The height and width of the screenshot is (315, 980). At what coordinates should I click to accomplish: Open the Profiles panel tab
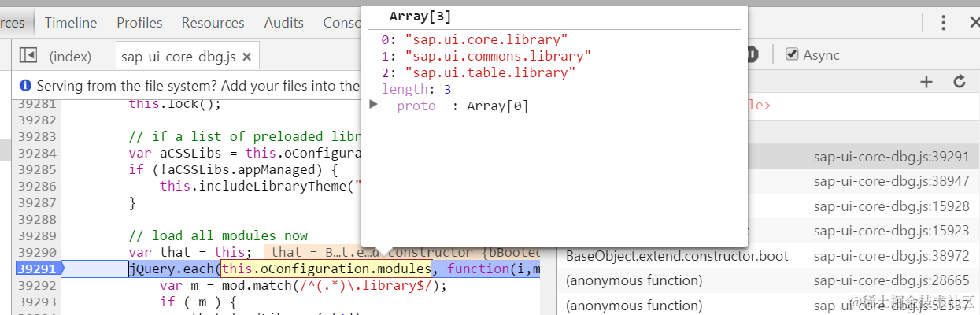[x=139, y=23]
